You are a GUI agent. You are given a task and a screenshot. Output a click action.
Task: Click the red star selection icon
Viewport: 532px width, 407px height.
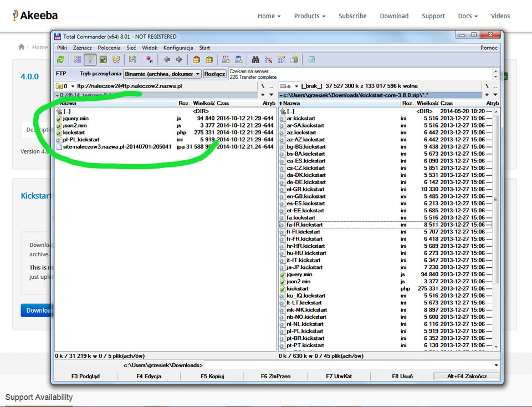pyautogui.click(x=149, y=60)
